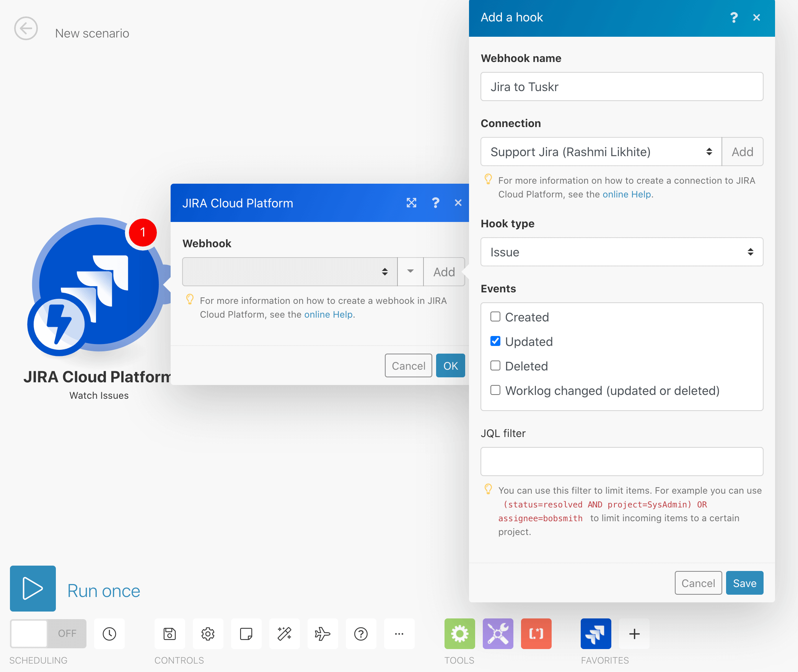Open online Help link under Webhook field

pos(328,315)
